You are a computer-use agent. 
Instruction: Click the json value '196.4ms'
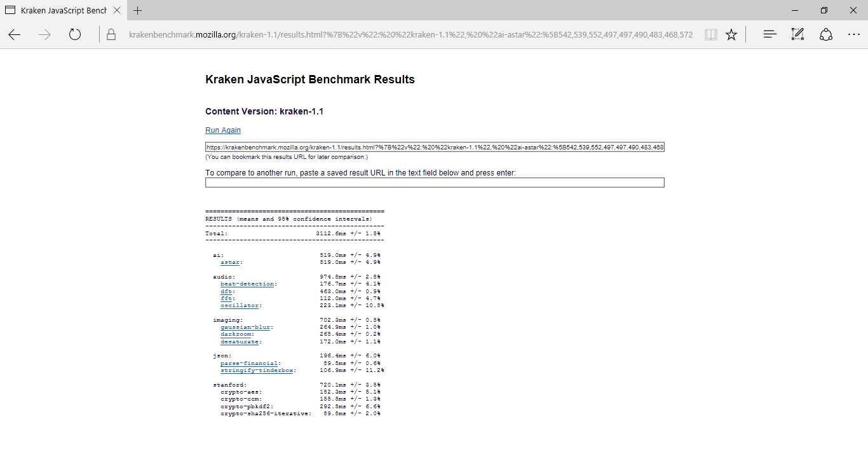pos(333,356)
